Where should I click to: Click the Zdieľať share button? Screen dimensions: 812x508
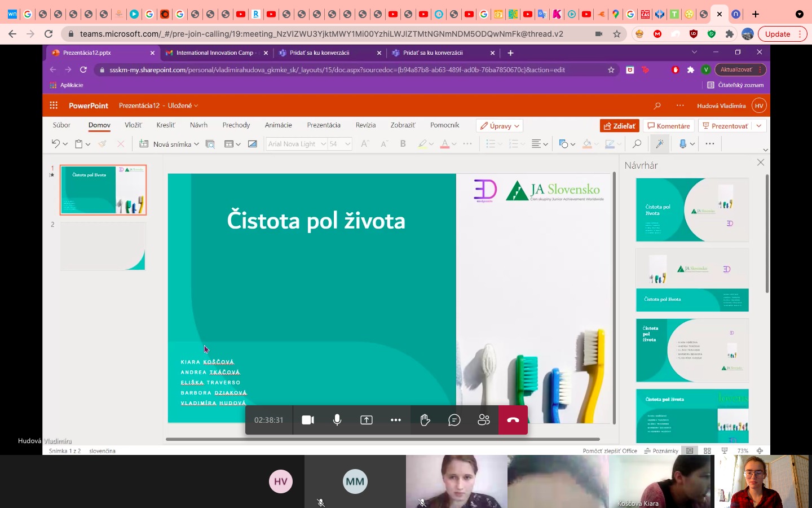[x=620, y=126]
